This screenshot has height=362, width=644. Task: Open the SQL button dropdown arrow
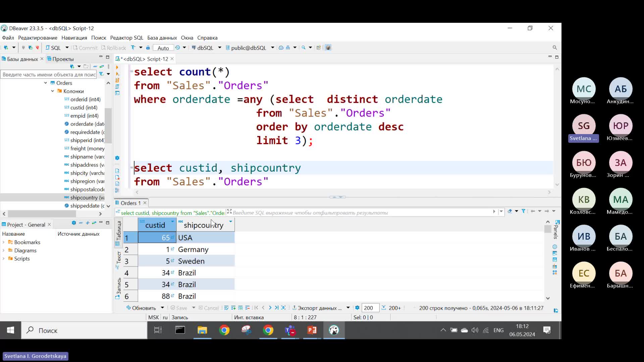click(x=67, y=48)
